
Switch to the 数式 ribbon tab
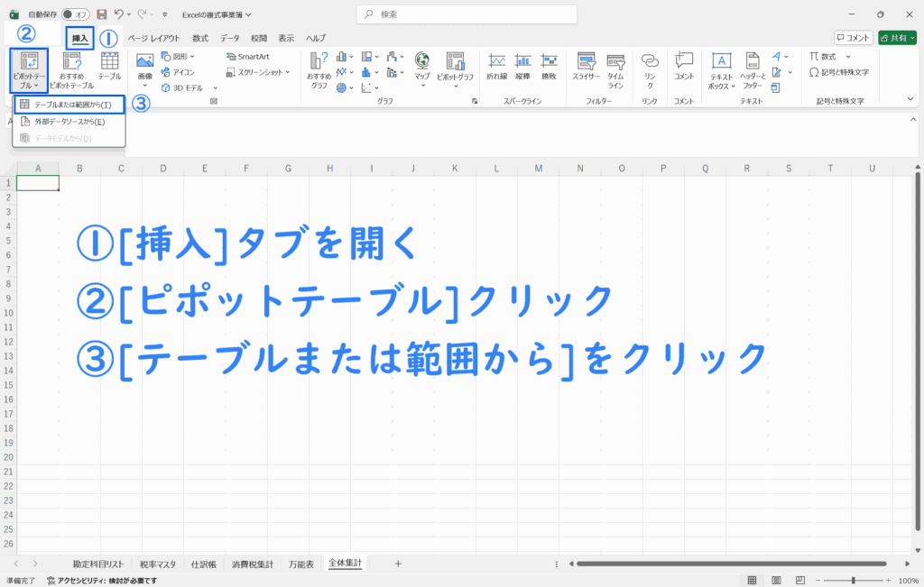199,38
